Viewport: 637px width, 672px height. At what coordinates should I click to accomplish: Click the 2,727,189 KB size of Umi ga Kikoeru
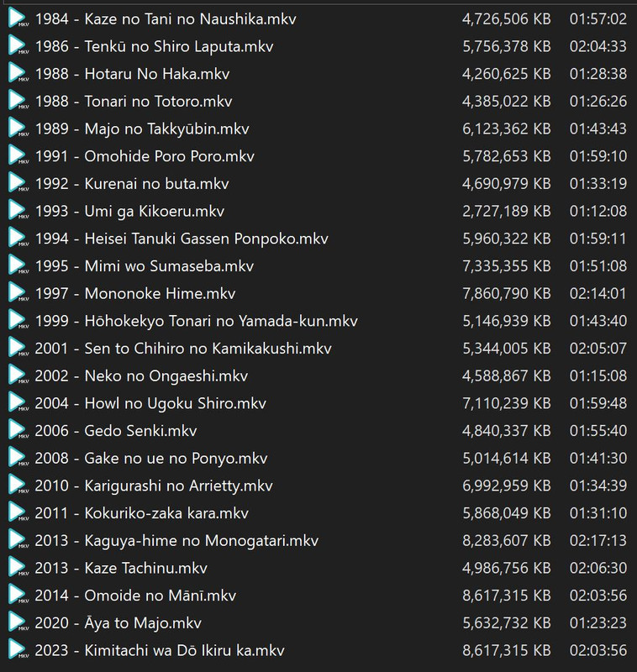click(506, 212)
